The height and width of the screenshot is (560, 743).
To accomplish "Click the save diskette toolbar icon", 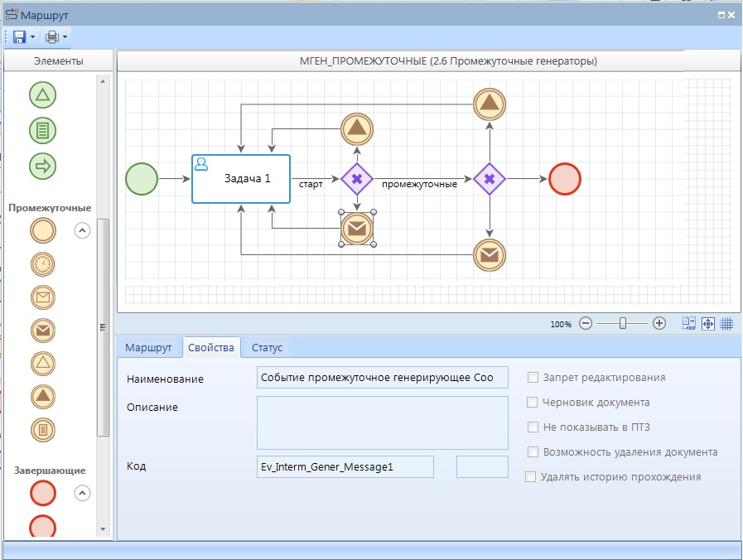I will (x=20, y=37).
